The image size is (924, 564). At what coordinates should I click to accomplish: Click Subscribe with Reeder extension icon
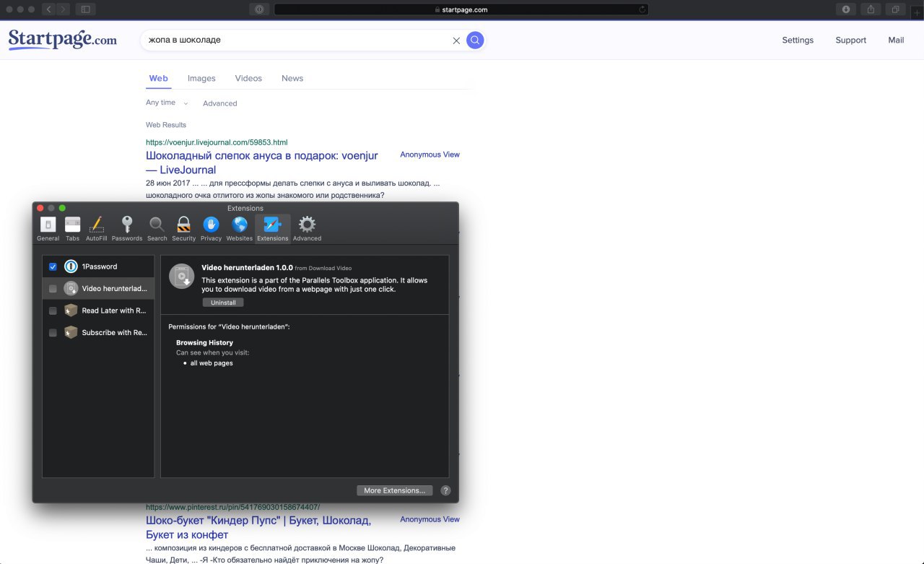pyautogui.click(x=71, y=332)
